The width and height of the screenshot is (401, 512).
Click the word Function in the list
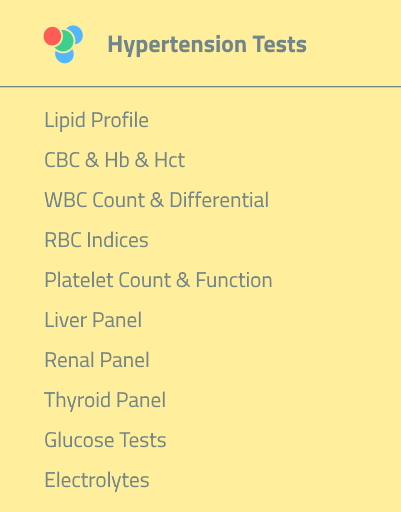point(234,280)
